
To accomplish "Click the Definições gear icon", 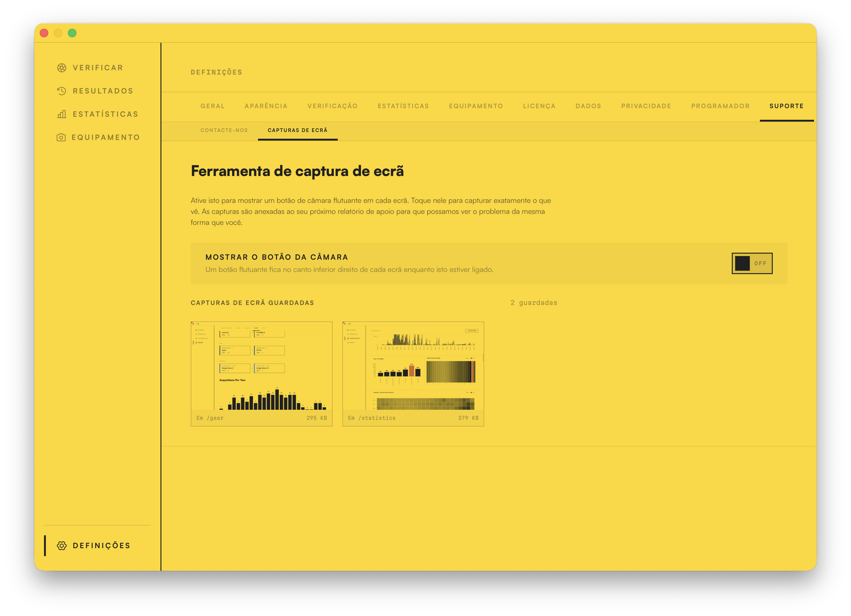I will [61, 546].
